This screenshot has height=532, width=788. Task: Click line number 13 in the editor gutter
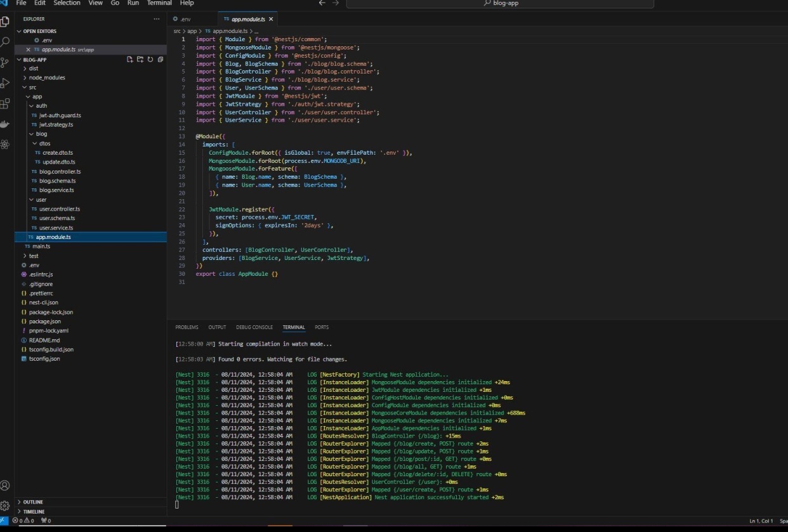coord(181,136)
